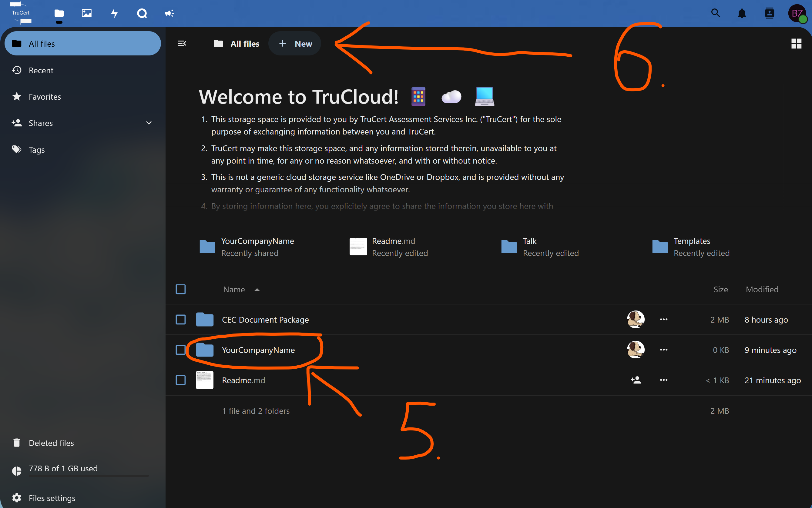Click the storage usage progress bar
Screen dimensions: 812x508
tap(89, 475)
